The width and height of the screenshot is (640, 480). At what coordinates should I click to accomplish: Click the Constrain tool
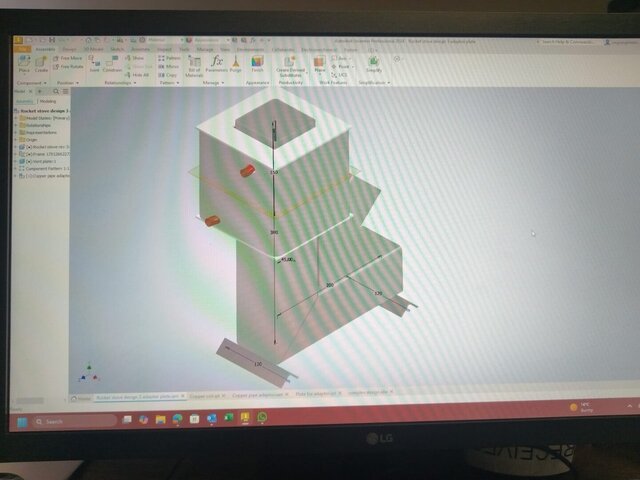(112, 64)
